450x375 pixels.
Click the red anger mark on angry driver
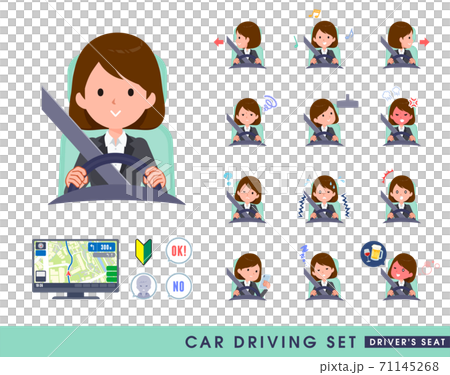[x=413, y=102]
